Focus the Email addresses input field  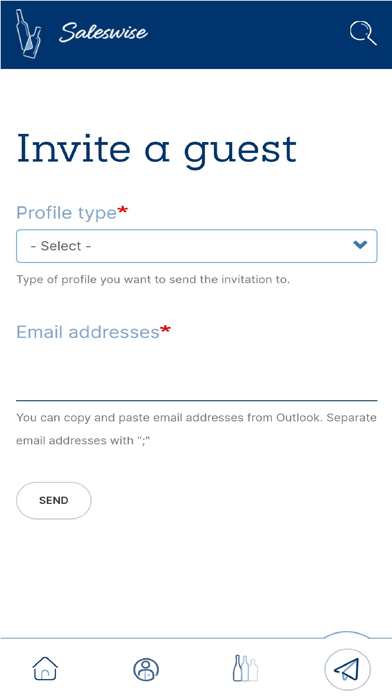coord(197,376)
